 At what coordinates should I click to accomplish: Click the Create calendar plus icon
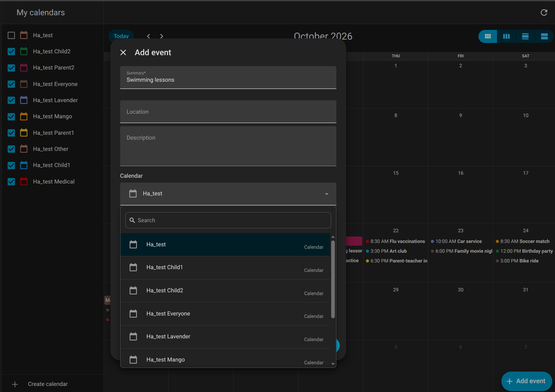click(15, 384)
